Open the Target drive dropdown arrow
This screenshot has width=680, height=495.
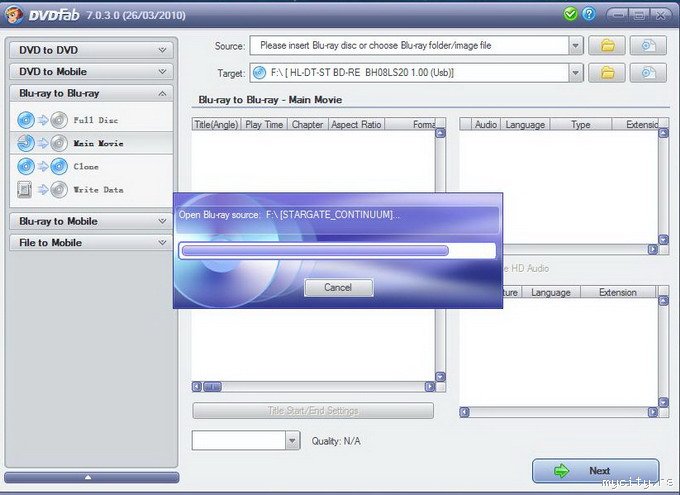[575, 73]
